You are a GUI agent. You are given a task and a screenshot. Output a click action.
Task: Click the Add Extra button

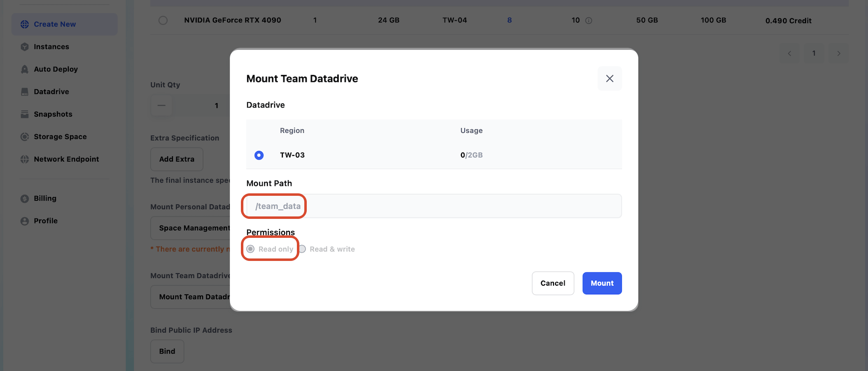pyautogui.click(x=177, y=159)
